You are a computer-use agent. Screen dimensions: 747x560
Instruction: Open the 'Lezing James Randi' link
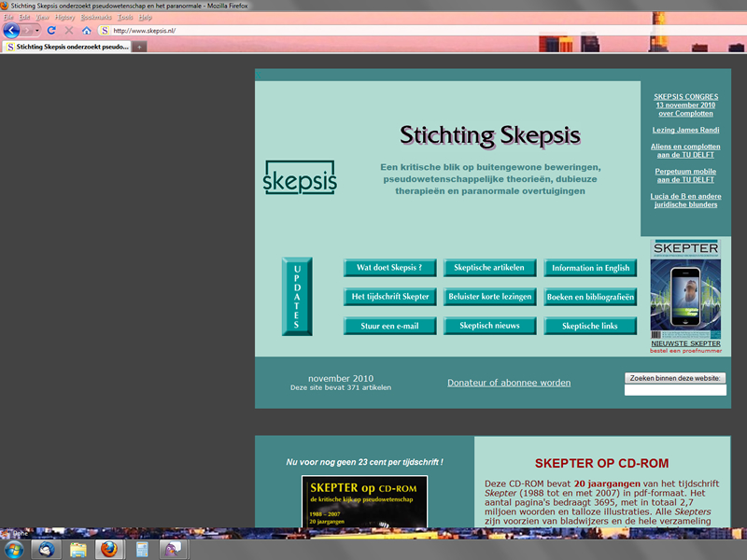pos(685,131)
